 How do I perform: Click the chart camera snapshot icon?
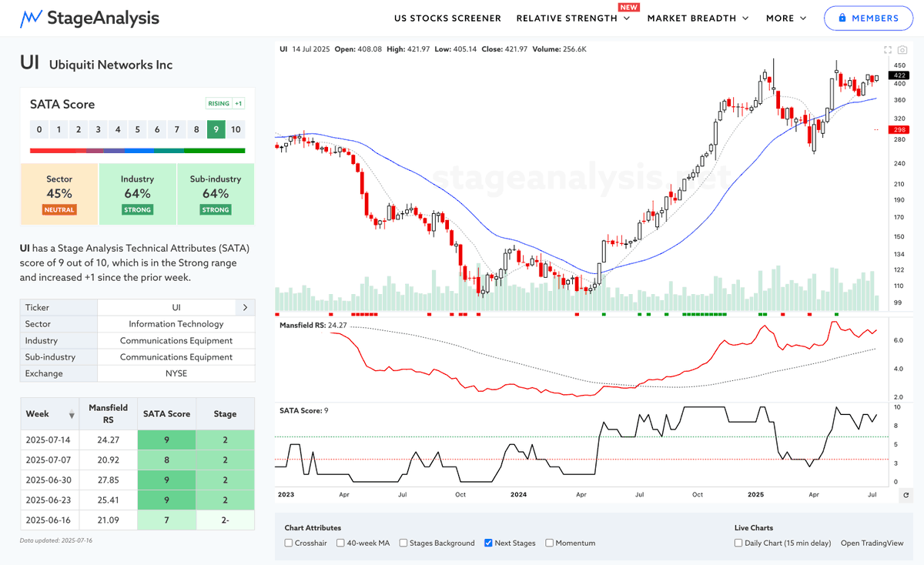[x=902, y=49]
